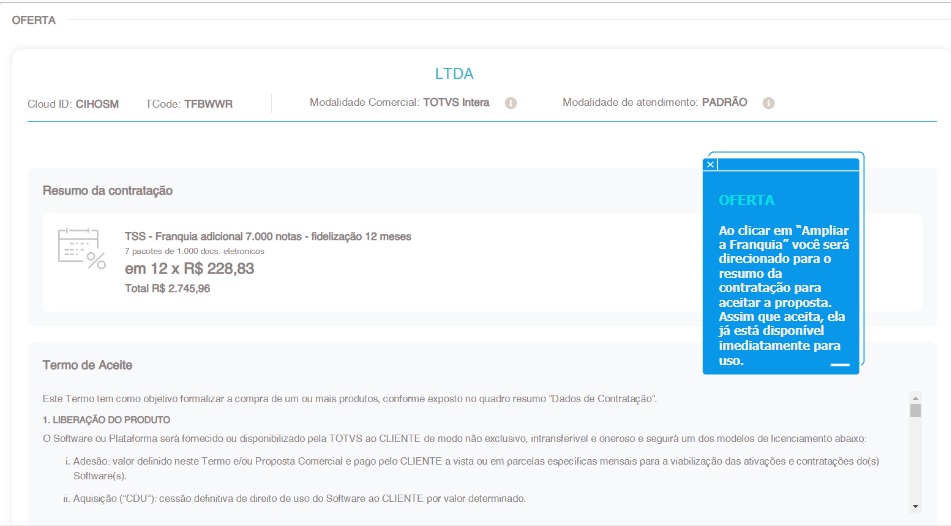Screen dimensions: 951x526
Task: Click price 'em 12 x R$ 228,83'
Action: click(x=189, y=269)
